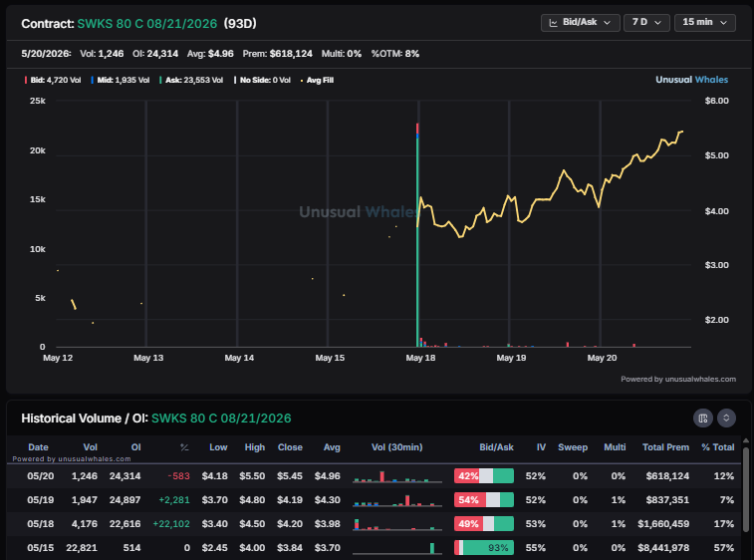Click the Unusual Whales logo link above chart
754x560 pixels.
tap(691, 80)
